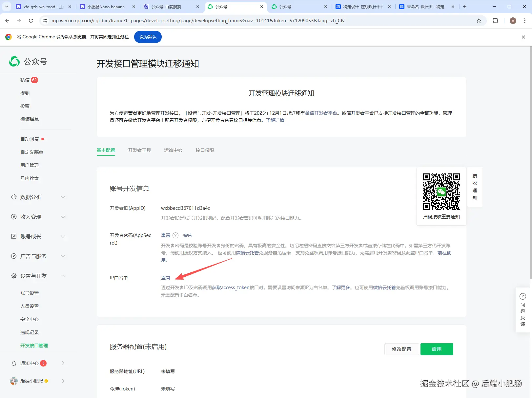Open 自定义菜单 in sidebar
Image resolution: width=532 pixels, height=398 pixels.
pyautogui.click(x=32, y=152)
